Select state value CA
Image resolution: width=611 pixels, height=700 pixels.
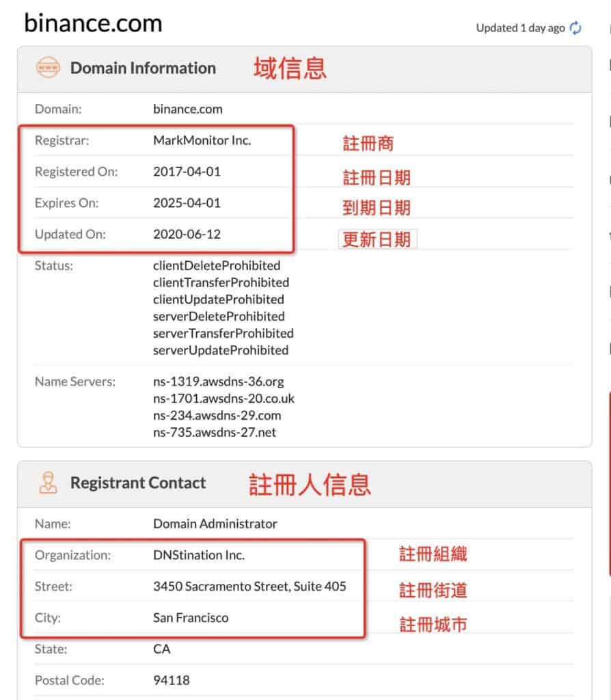tap(161, 649)
